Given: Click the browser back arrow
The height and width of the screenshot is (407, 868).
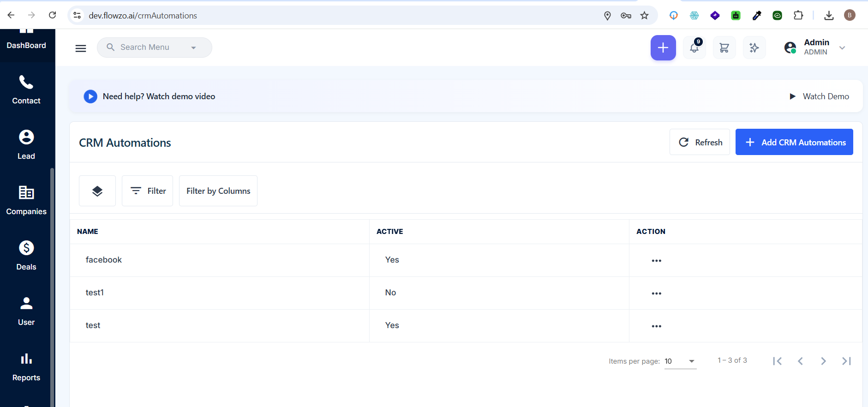Looking at the screenshot, I should 11,15.
